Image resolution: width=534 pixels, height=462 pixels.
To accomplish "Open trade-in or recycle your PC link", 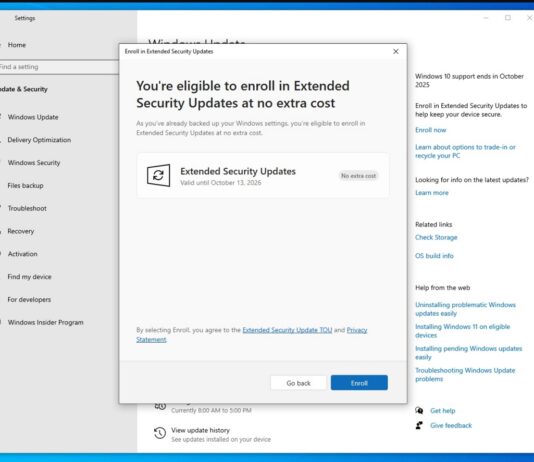I will [x=465, y=151].
